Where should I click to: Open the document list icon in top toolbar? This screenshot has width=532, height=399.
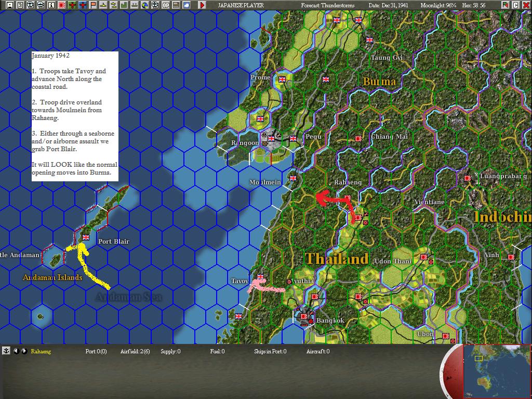(x=20, y=5)
